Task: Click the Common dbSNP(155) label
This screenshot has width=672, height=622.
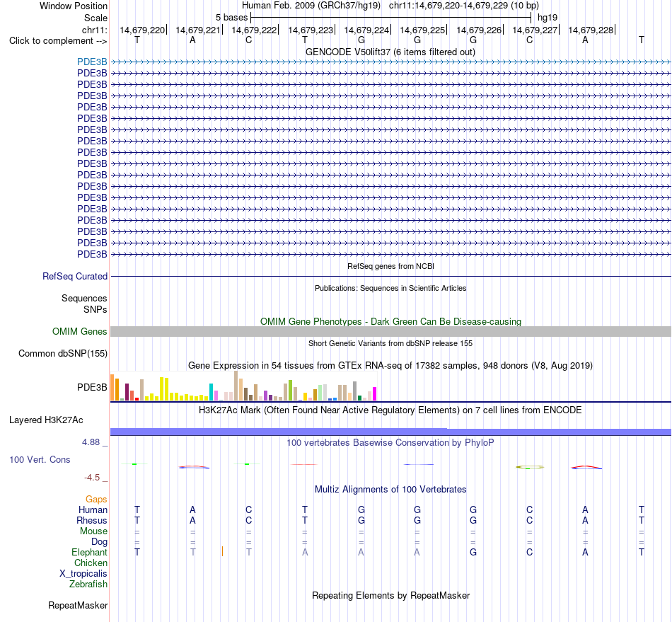Action: tap(63, 354)
